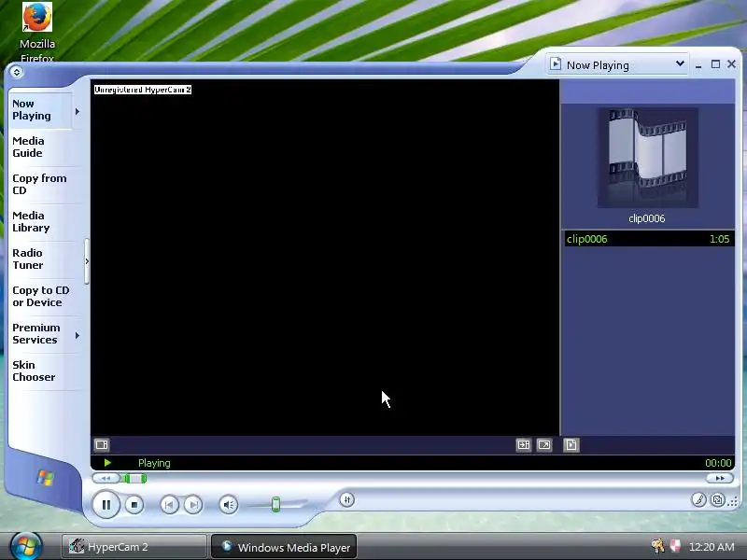
Task: Switch to HyperCam 2 in the taskbar
Action: (134, 547)
